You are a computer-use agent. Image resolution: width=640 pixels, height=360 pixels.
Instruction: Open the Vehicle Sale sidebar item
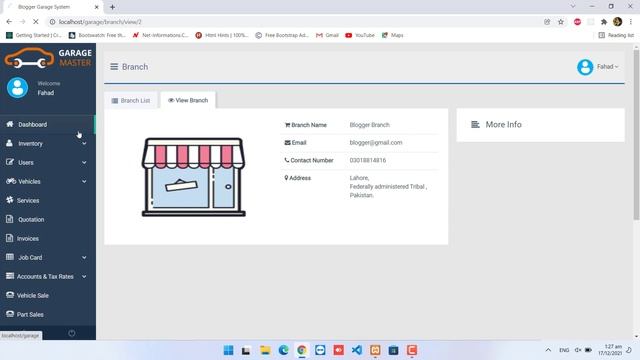click(x=47, y=296)
